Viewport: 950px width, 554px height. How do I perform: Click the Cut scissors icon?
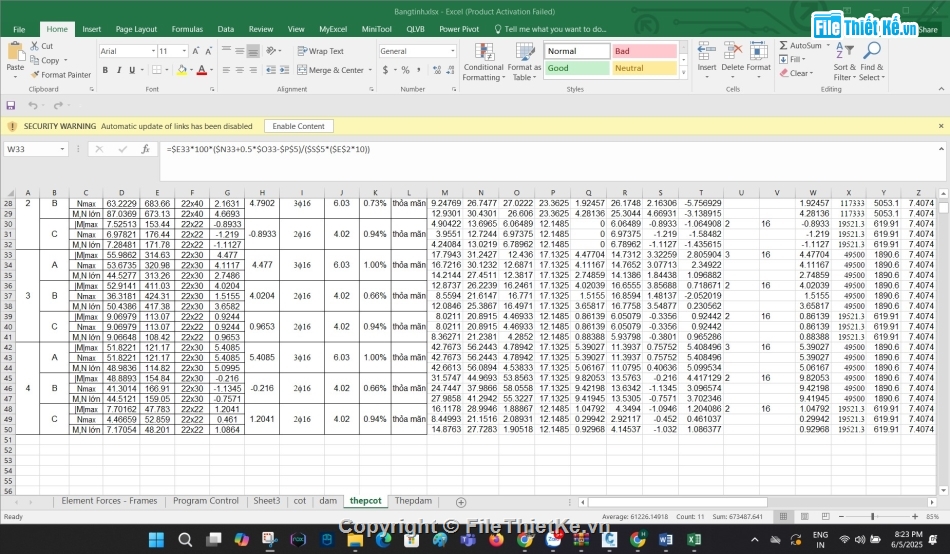tap(35, 46)
